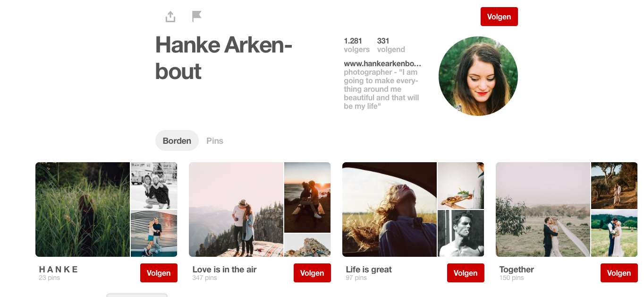Viewport: 644px width, 297px height.
Task: Click the report flag icon
Action: (x=197, y=17)
